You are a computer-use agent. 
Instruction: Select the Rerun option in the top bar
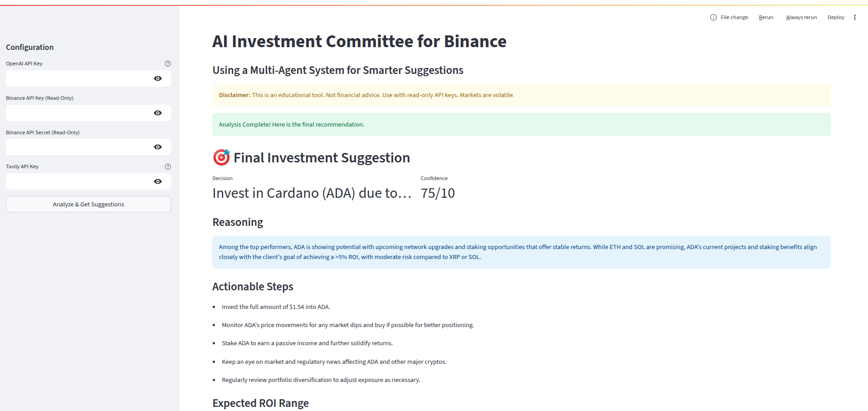coord(766,17)
